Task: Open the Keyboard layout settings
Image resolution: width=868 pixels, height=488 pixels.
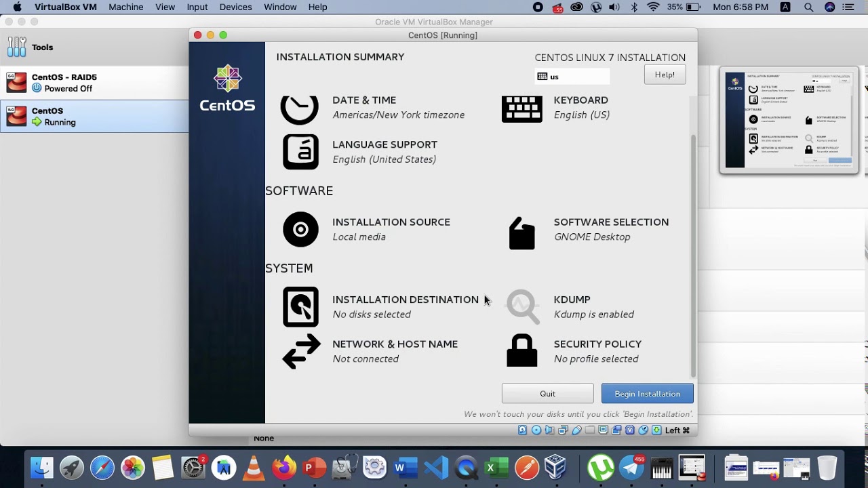Action: (x=556, y=108)
